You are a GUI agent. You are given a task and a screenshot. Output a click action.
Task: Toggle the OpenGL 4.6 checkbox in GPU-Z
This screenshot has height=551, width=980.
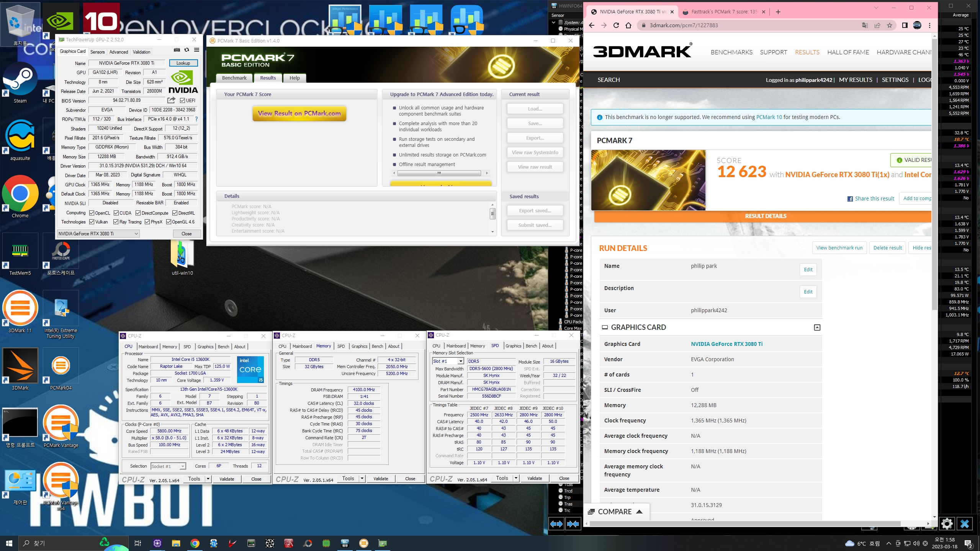tap(169, 222)
